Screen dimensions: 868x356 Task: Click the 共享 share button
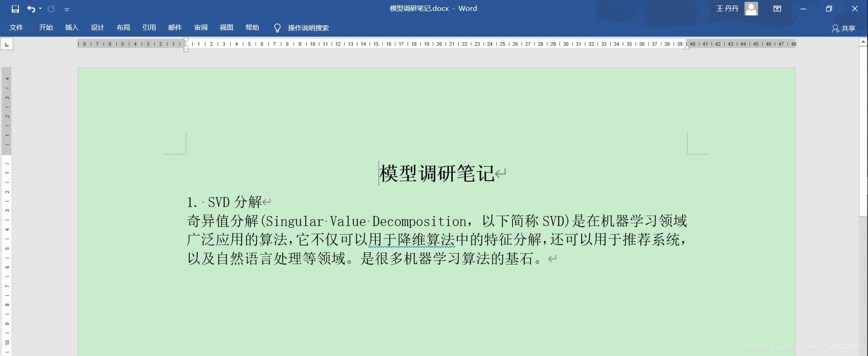point(844,29)
